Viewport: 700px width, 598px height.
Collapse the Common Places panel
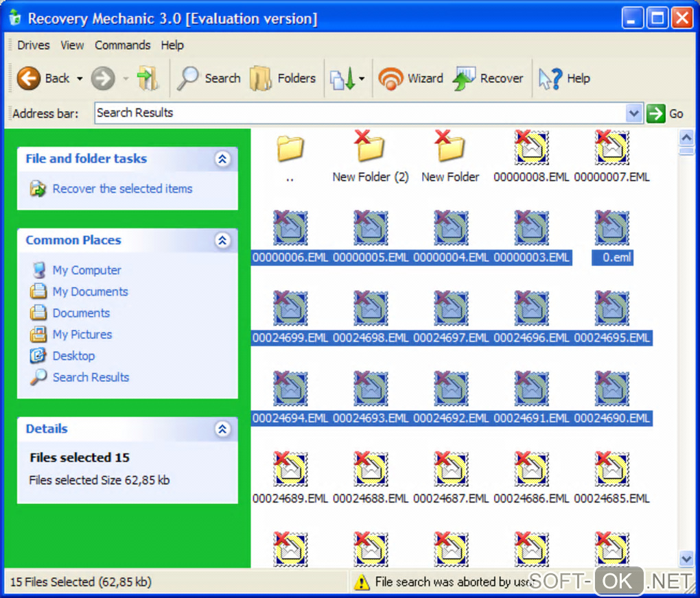tap(222, 241)
